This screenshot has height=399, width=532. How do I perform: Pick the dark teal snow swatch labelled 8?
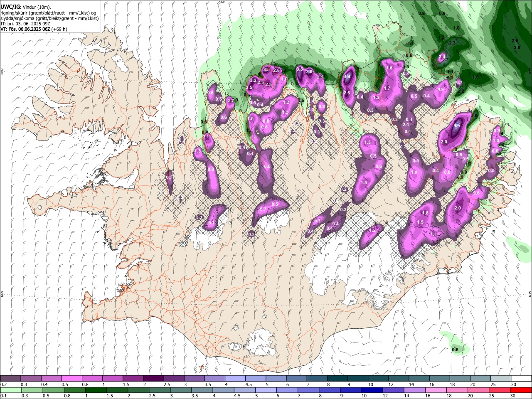tap(337, 379)
